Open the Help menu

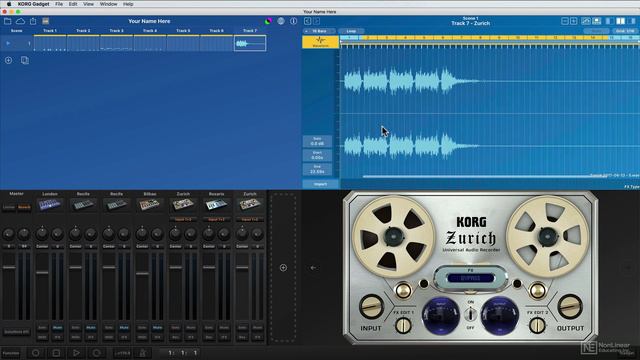tap(128, 4)
